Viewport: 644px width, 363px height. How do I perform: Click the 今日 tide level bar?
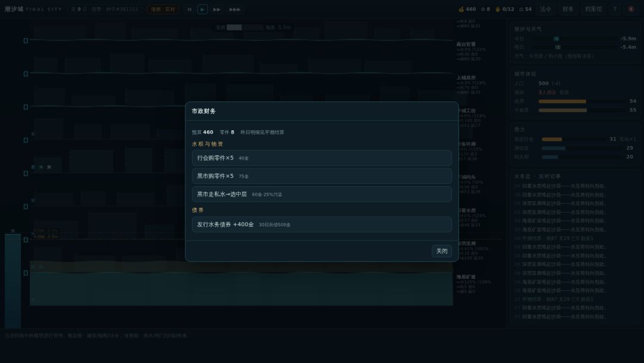click(575, 39)
